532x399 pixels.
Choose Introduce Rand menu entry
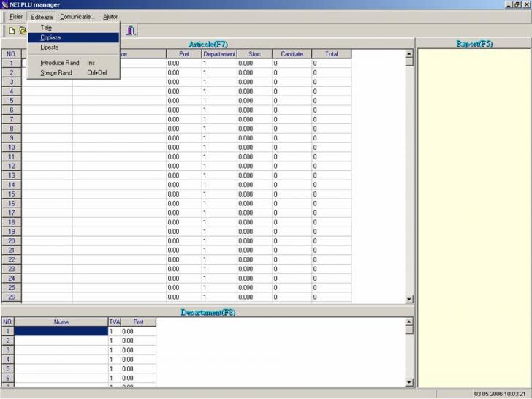[60, 63]
